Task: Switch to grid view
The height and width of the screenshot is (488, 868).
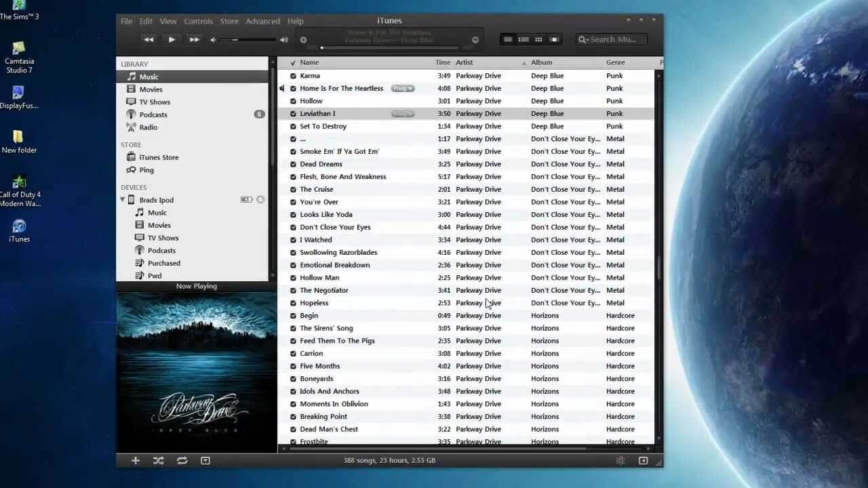Action: coord(538,40)
